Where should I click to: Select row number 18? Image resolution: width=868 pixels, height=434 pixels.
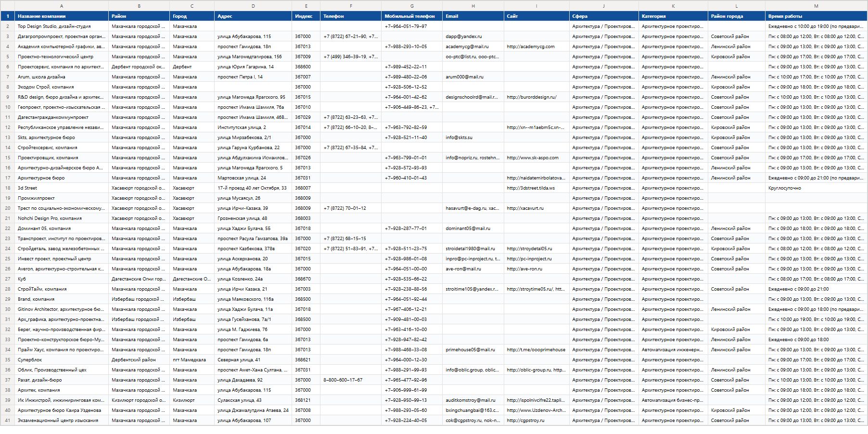[x=8, y=188]
